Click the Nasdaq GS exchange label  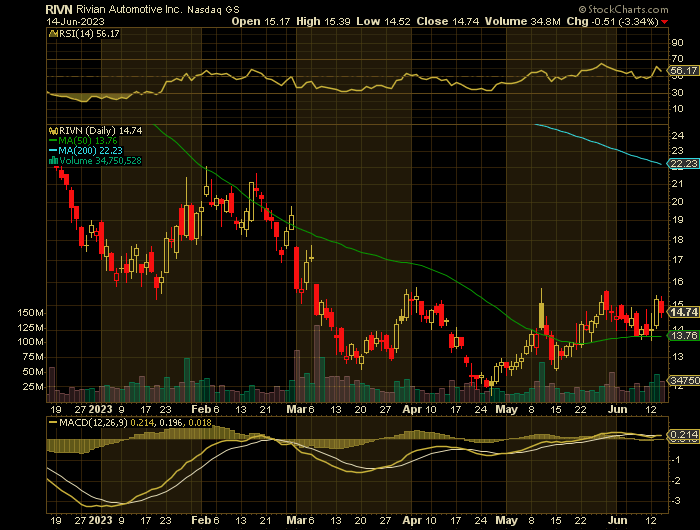(x=213, y=10)
